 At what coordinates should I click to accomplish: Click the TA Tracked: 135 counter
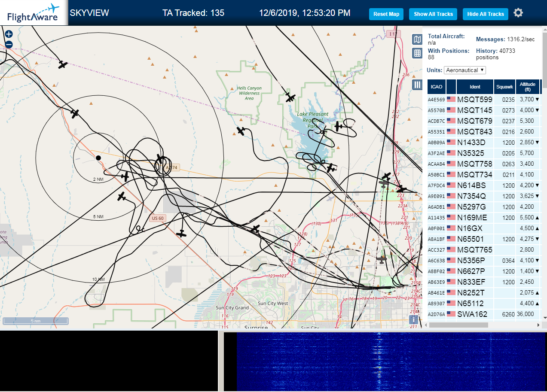coord(193,13)
